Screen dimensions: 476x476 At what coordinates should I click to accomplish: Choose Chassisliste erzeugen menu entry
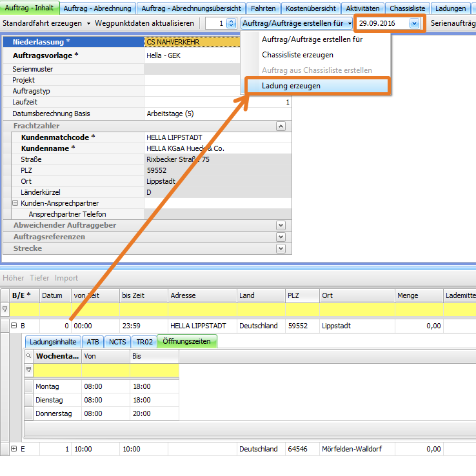click(x=297, y=55)
